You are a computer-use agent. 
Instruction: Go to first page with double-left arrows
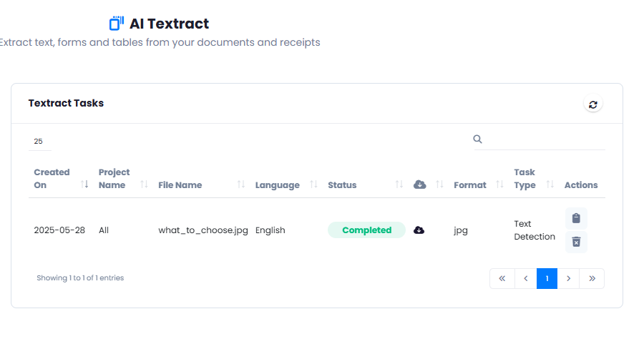[502, 279]
